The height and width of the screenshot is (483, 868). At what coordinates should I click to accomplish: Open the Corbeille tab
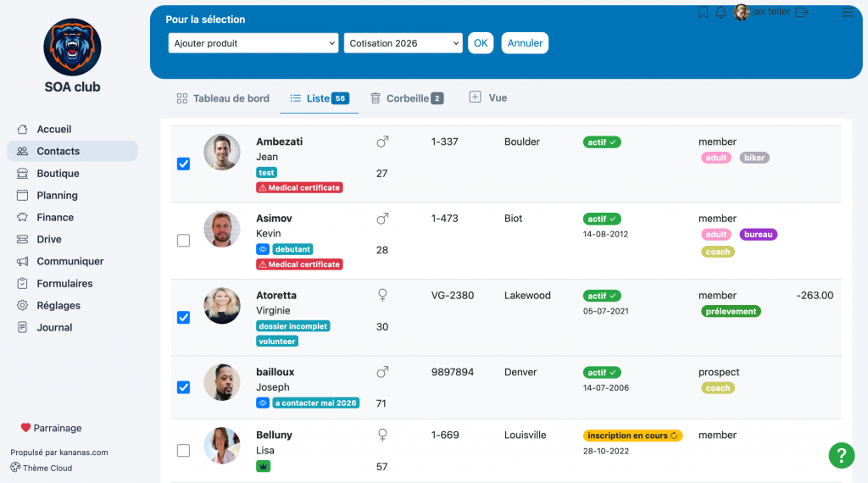pos(407,98)
